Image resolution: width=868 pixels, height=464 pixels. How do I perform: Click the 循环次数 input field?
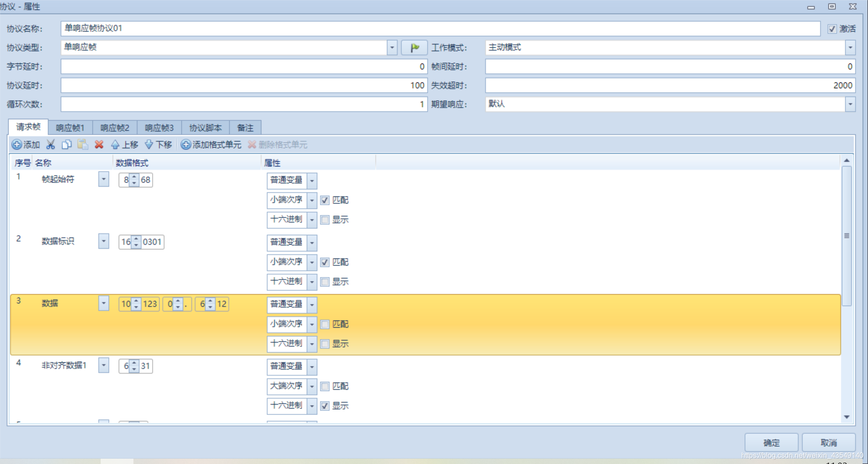tap(244, 104)
